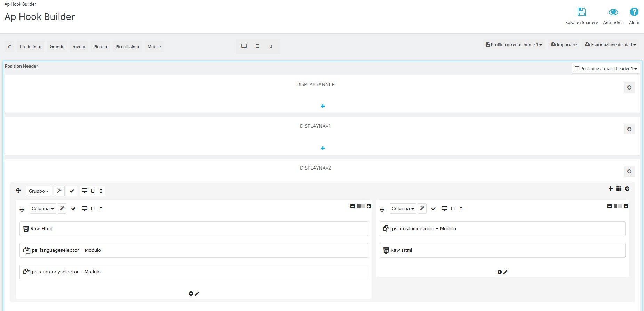Open the ps_customersignin - Modulo widget

[502, 229]
